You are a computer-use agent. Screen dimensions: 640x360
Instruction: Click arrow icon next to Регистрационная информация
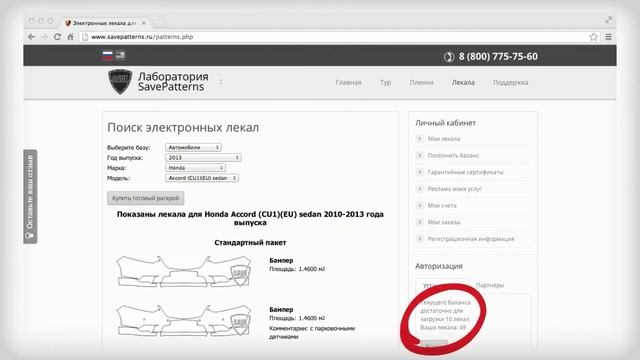(x=420, y=239)
